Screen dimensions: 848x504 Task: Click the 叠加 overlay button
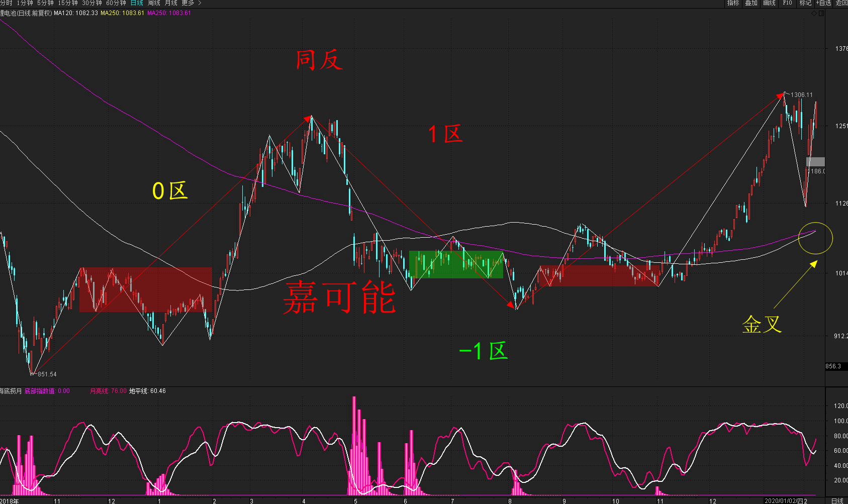(751, 3)
